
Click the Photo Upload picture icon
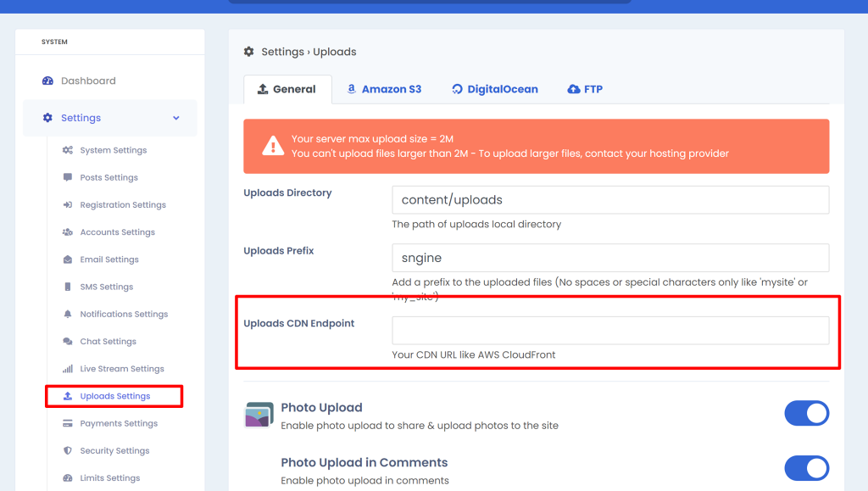tap(259, 416)
